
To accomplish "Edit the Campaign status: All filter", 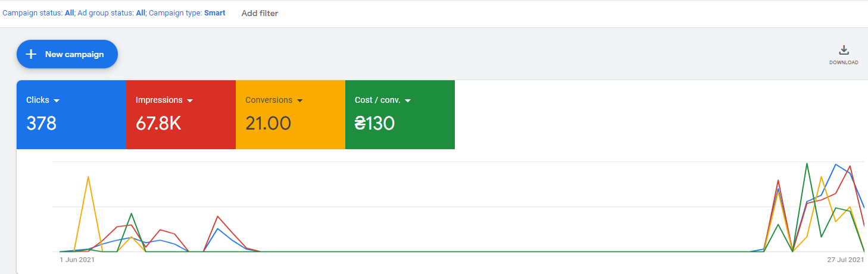I will pyautogui.click(x=39, y=13).
